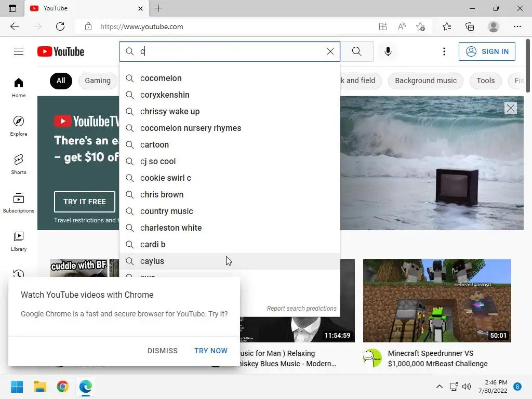Open the apps available icon in address bar
This screenshot has height=399, width=532.
pyautogui.click(x=383, y=26)
